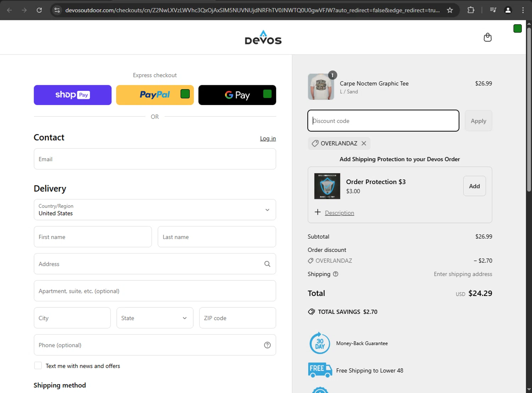Focus the Phone (optional) field

(155, 345)
